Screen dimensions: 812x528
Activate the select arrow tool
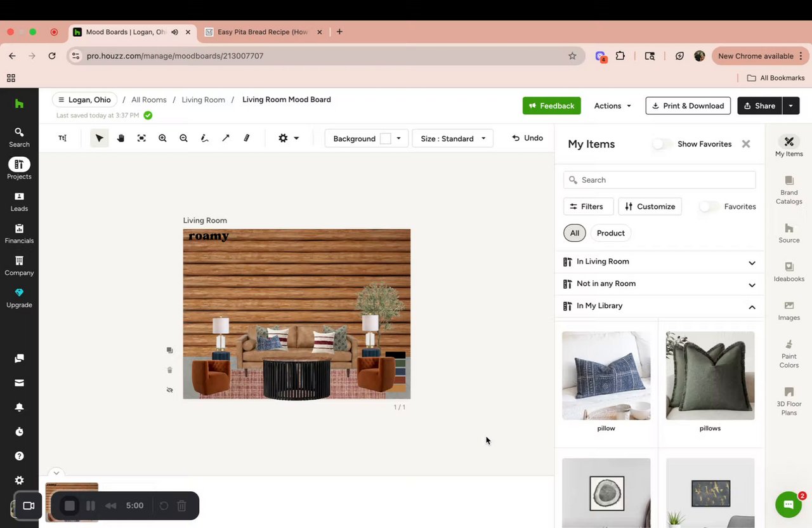[100, 138]
